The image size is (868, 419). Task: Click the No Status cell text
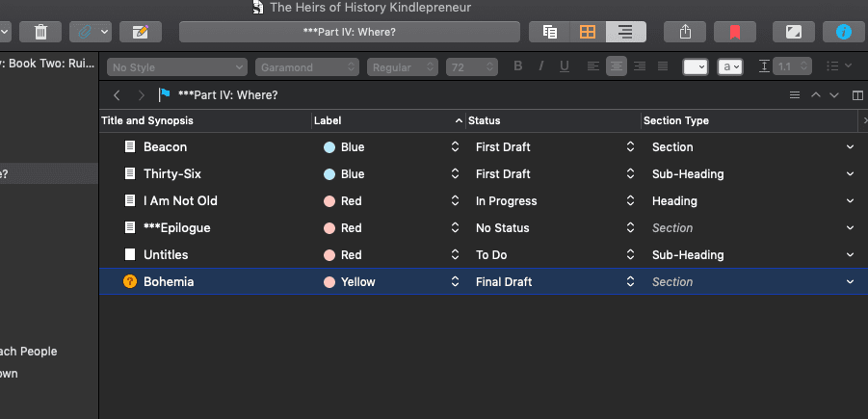(503, 228)
